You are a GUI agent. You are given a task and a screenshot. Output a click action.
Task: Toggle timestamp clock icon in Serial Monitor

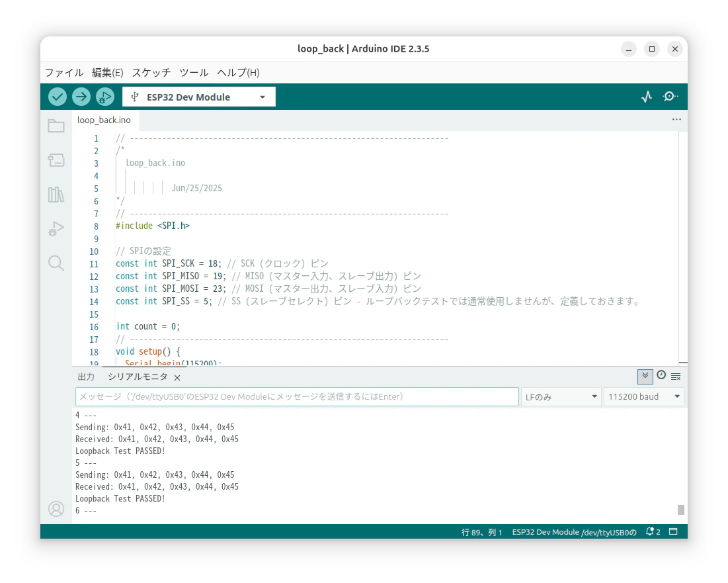pos(661,375)
